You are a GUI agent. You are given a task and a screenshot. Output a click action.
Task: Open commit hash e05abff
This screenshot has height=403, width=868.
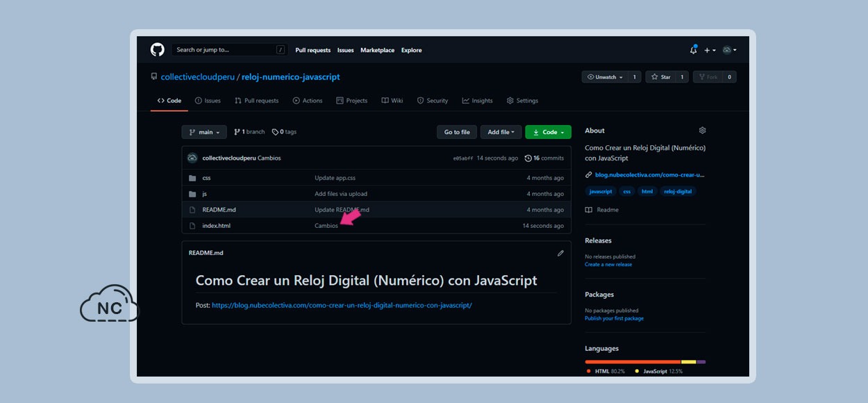463,158
